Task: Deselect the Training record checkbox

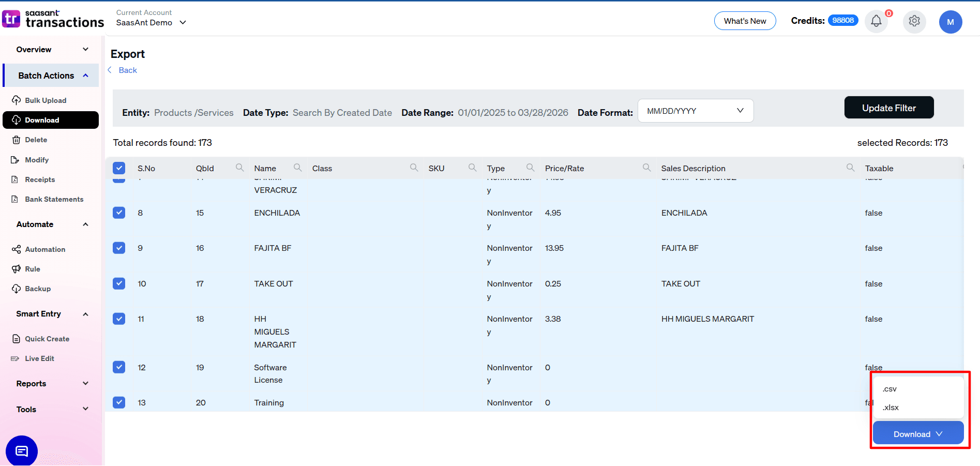Action: coord(119,402)
